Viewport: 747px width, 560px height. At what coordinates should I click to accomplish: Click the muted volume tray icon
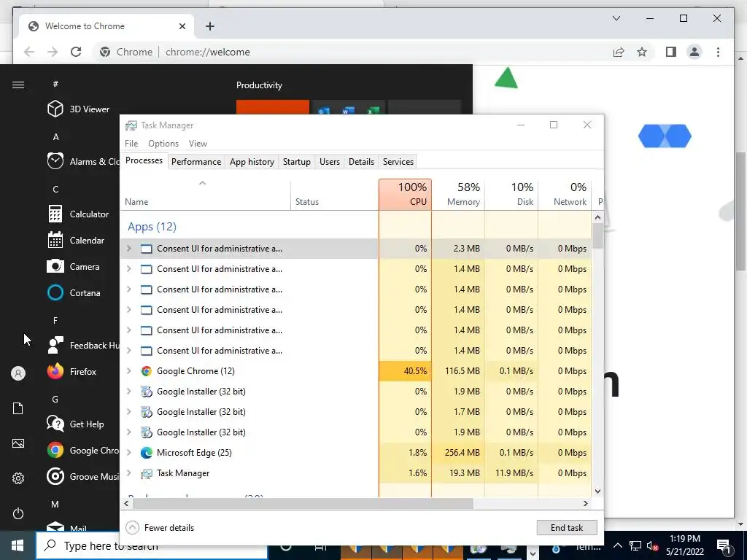coord(652,546)
